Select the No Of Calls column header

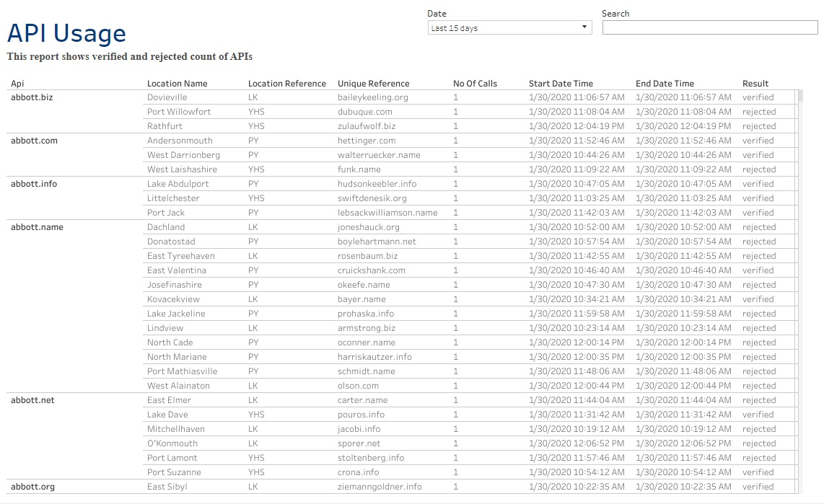pyautogui.click(x=475, y=84)
